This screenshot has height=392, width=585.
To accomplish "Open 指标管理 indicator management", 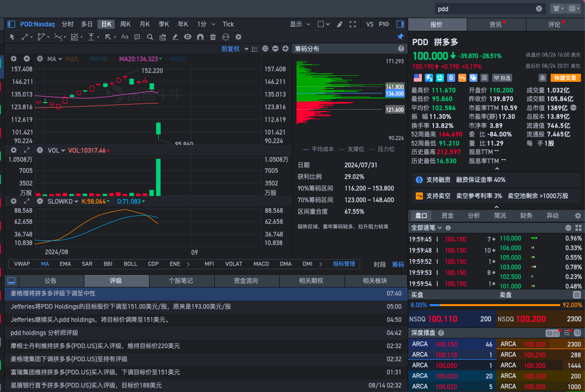I will coord(344,264).
